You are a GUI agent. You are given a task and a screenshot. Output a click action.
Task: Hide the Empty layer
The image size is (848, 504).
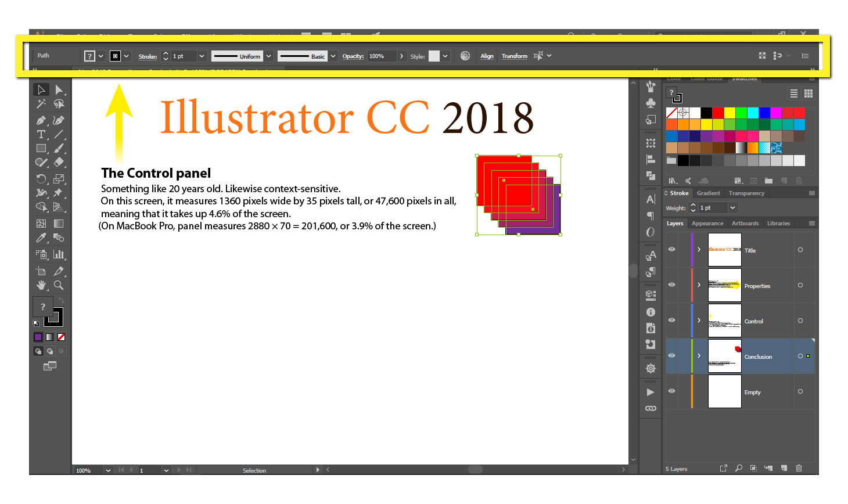point(671,392)
